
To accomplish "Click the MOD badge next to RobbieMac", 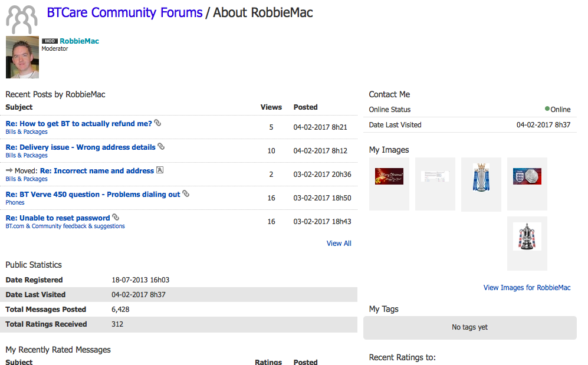I will [x=50, y=41].
